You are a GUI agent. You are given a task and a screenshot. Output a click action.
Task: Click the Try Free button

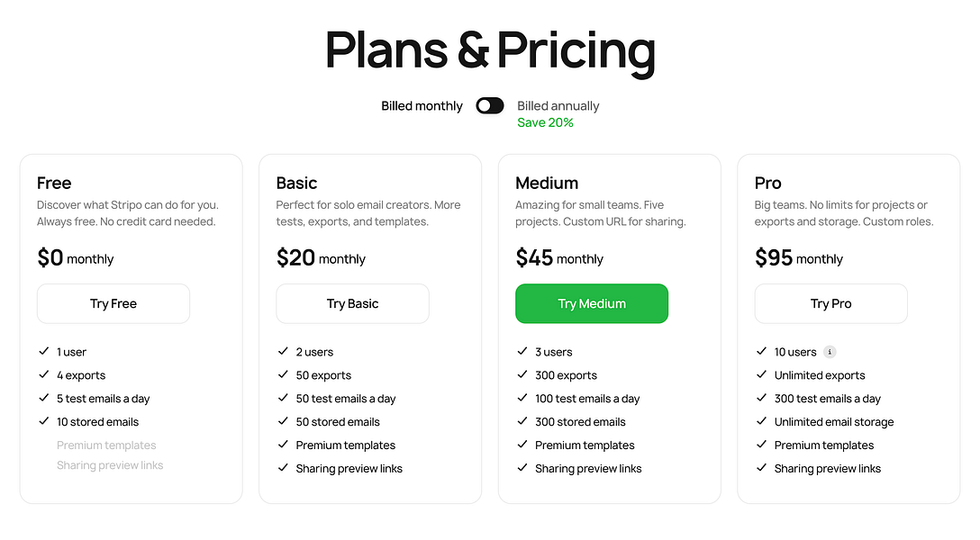click(x=113, y=304)
